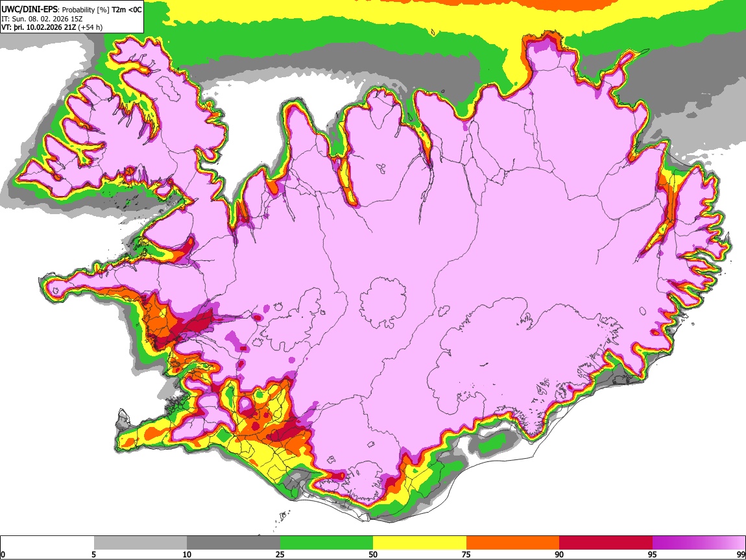Click the 'T2m <0C' parameter label
The height and width of the screenshot is (560, 746).
point(126,10)
